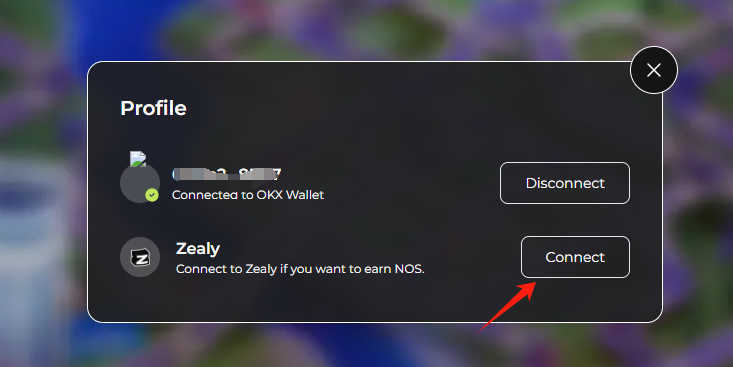Select the wallet avatar circle
733x367 pixels.
[140, 183]
